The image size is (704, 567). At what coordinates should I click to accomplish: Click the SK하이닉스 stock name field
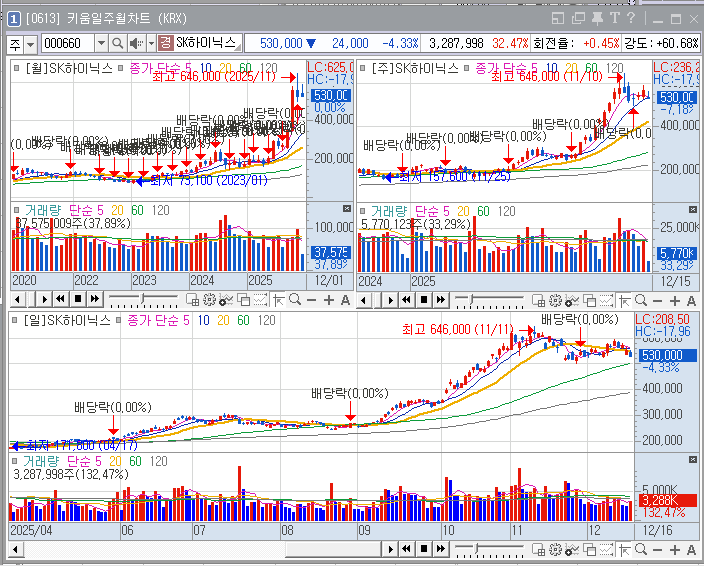point(206,43)
